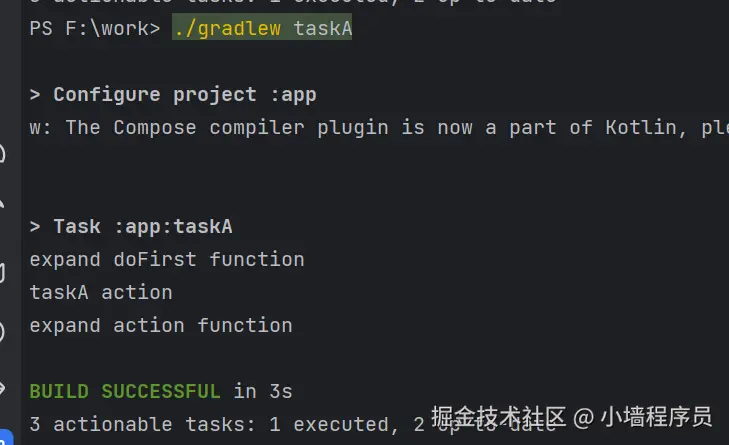729x445 pixels.
Task: Click the taskA action output line
Action: (101, 293)
